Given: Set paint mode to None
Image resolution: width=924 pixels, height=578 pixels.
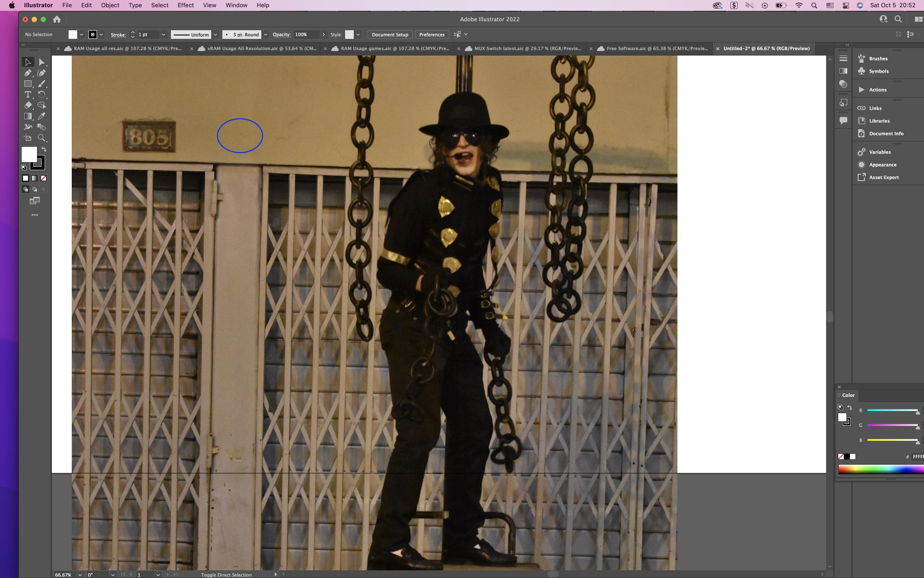Looking at the screenshot, I should click(44, 178).
